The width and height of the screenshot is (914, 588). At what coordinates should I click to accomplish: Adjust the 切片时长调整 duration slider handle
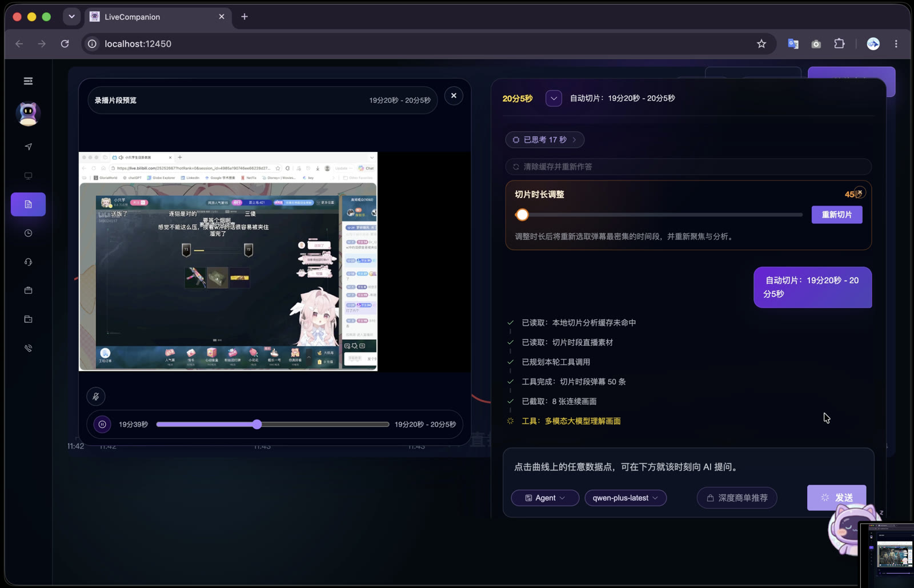pyautogui.click(x=522, y=215)
